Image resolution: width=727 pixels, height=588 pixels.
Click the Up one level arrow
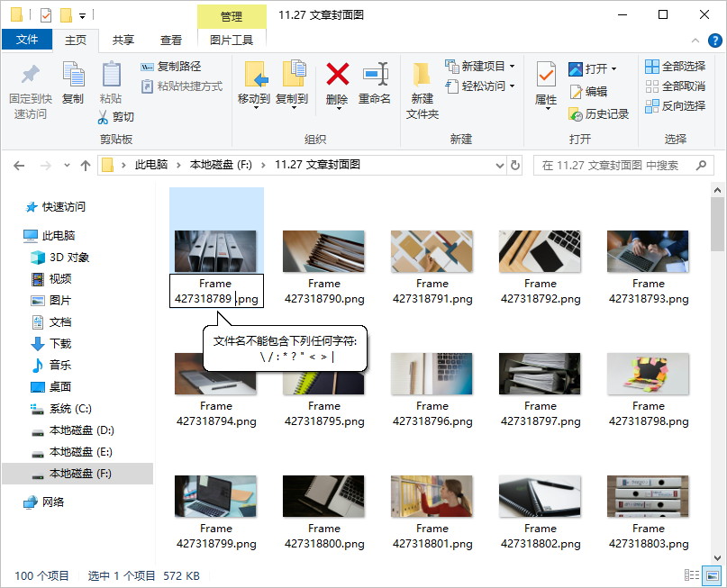(x=86, y=166)
